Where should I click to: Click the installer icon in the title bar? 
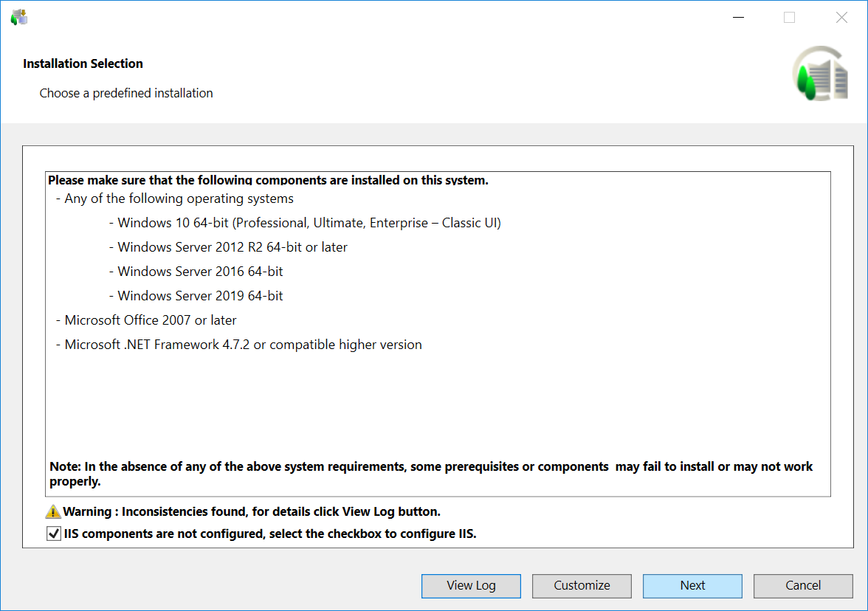18,17
